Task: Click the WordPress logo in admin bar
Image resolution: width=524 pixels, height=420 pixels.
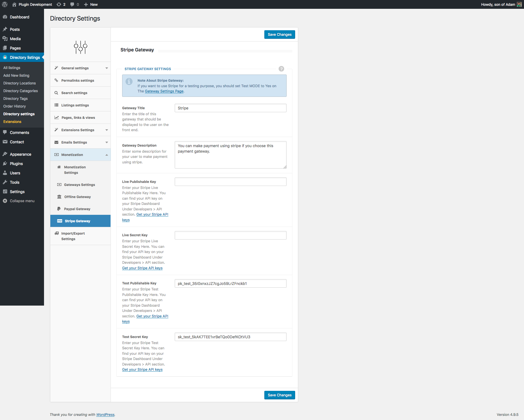Action: tap(4, 4)
